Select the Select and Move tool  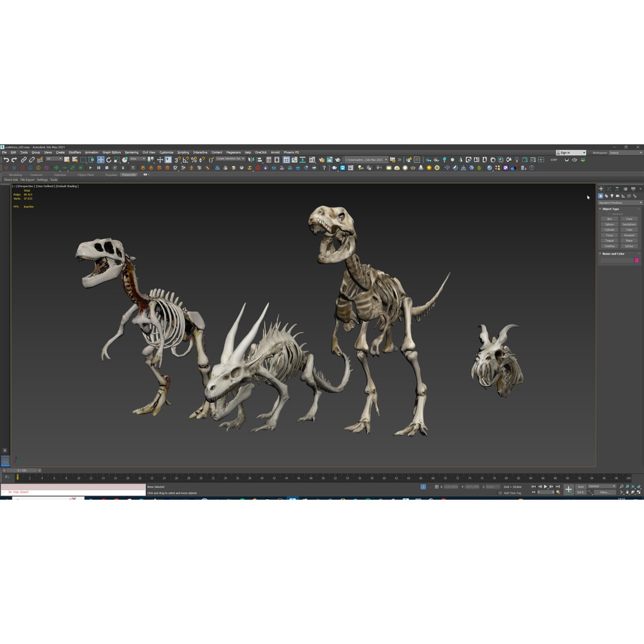click(101, 160)
